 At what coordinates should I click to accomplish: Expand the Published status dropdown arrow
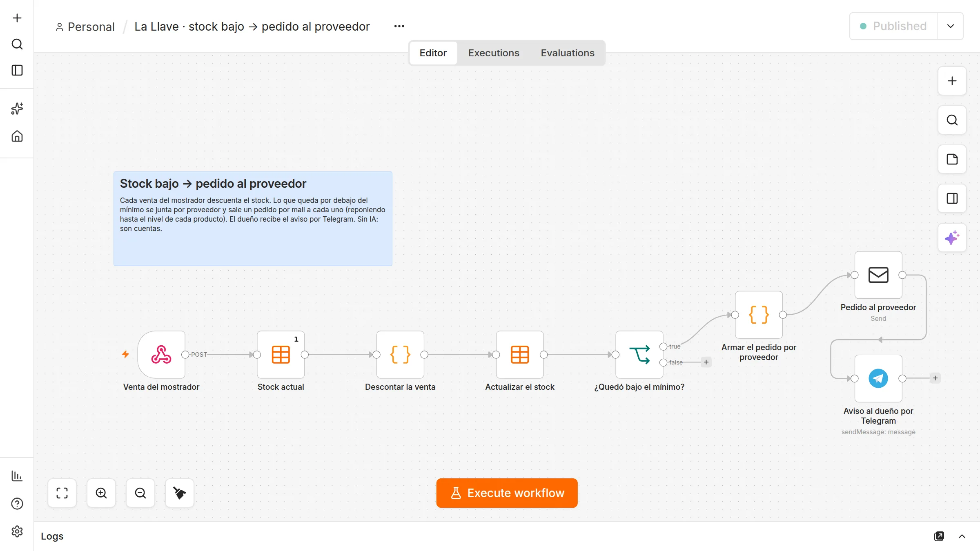pos(951,26)
